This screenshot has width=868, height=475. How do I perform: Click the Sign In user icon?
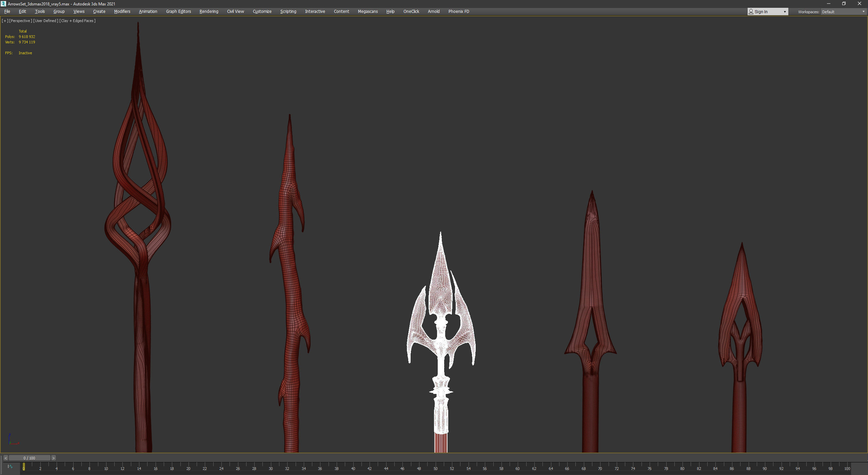coord(751,12)
